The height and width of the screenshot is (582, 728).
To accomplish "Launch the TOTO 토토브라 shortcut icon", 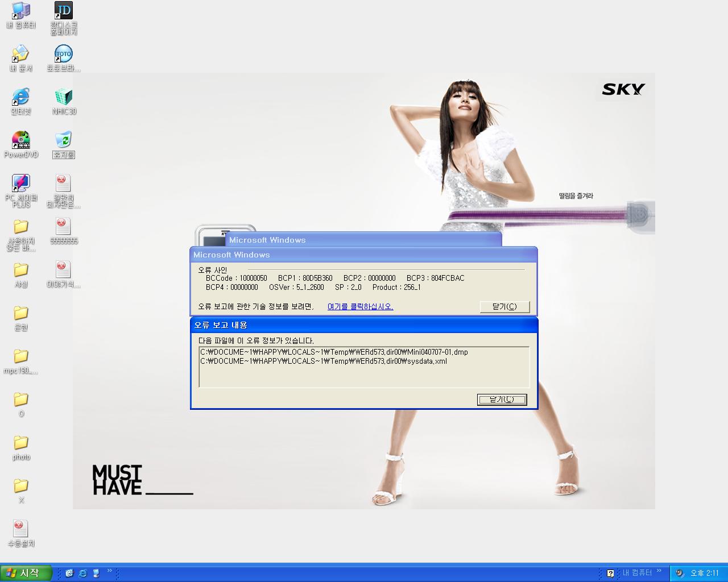I will tap(64, 59).
